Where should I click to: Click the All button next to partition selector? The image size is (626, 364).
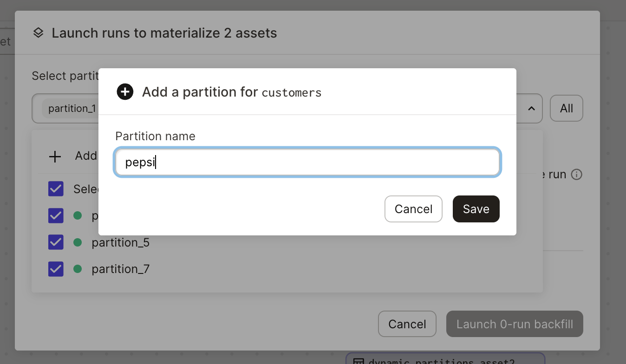tap(567, 108)
